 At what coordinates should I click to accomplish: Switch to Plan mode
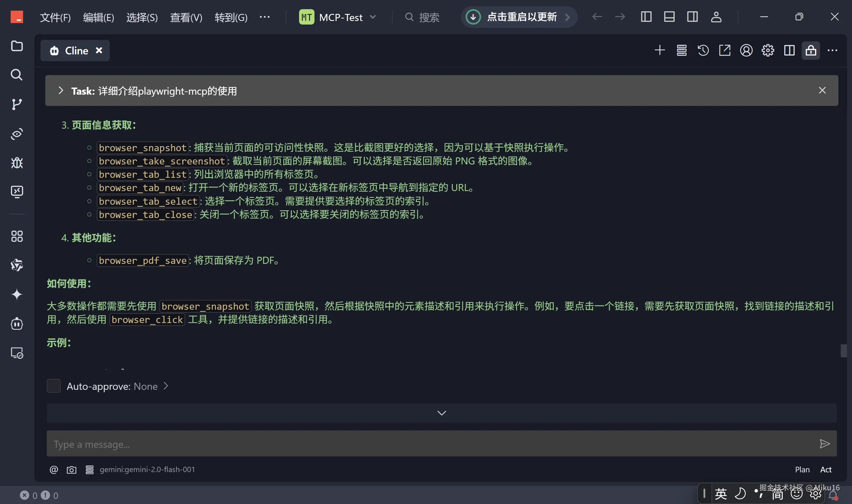coord(802,470)
